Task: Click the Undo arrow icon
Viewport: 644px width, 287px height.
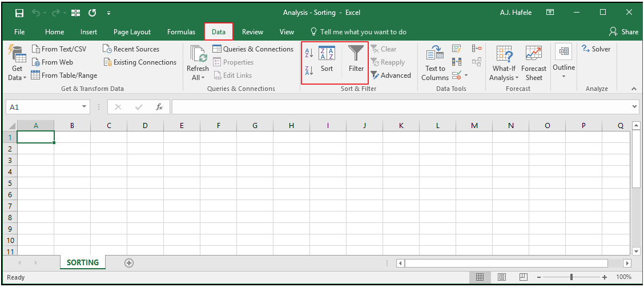Action: click(36, 13)
